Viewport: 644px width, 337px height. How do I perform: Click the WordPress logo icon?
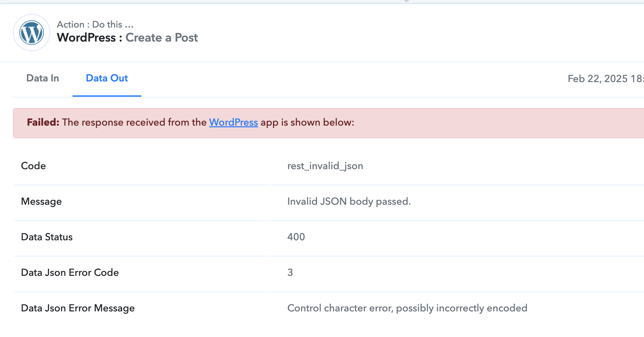click(x=32, y=33)
